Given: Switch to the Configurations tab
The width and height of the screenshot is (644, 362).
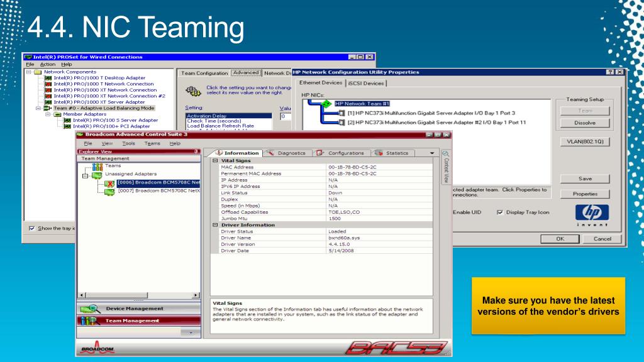Looking at the screenshot, I should click(341, 153).
